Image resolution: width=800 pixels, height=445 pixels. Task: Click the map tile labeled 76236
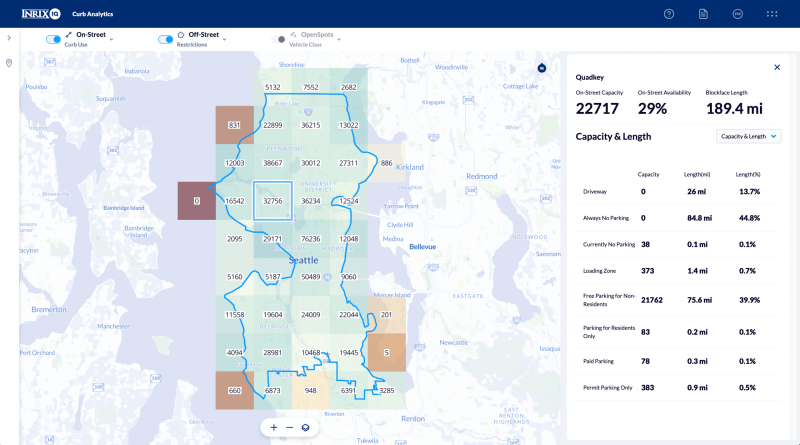tap(311, 239)
